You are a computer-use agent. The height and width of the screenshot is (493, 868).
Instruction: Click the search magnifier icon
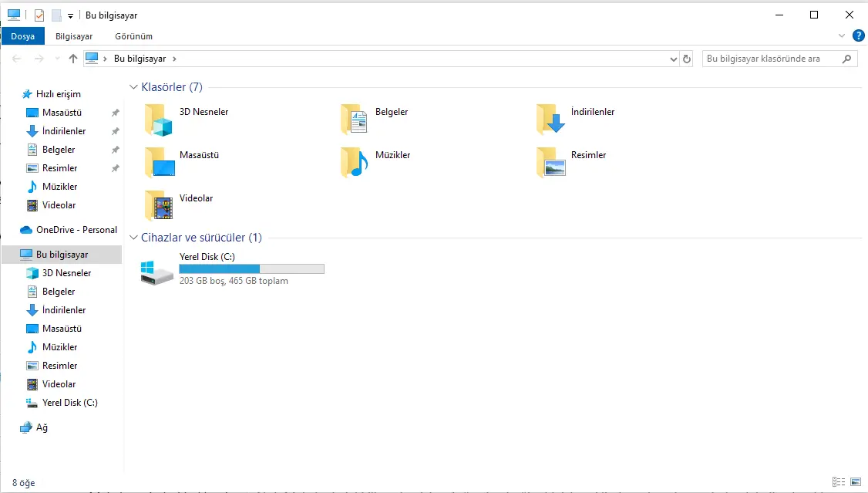[x=846, y=59]
